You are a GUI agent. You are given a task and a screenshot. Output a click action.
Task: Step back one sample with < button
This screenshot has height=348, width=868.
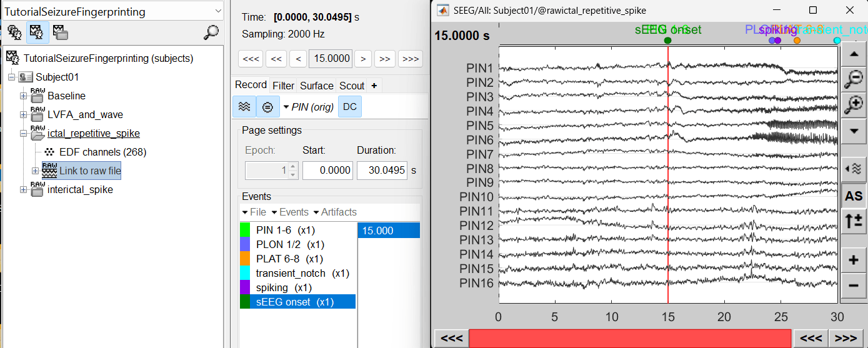coord(298,59)
